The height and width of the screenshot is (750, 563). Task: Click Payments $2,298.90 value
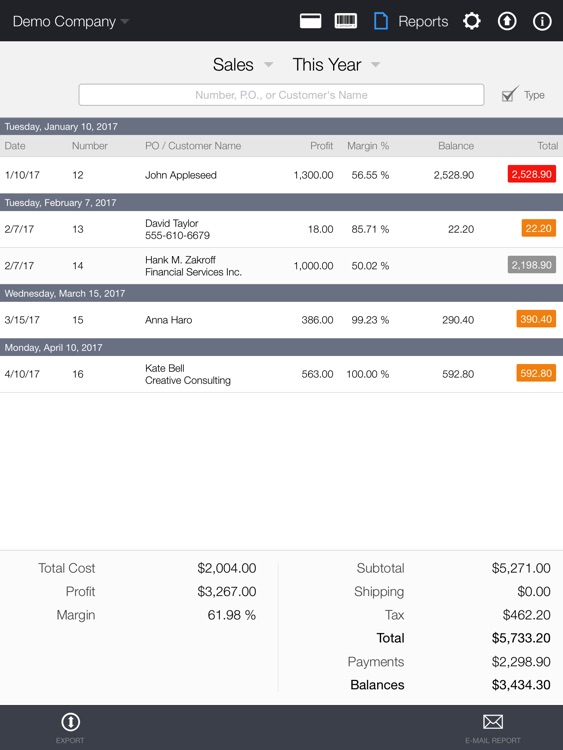pyautogui.click(x=521, y=662)
